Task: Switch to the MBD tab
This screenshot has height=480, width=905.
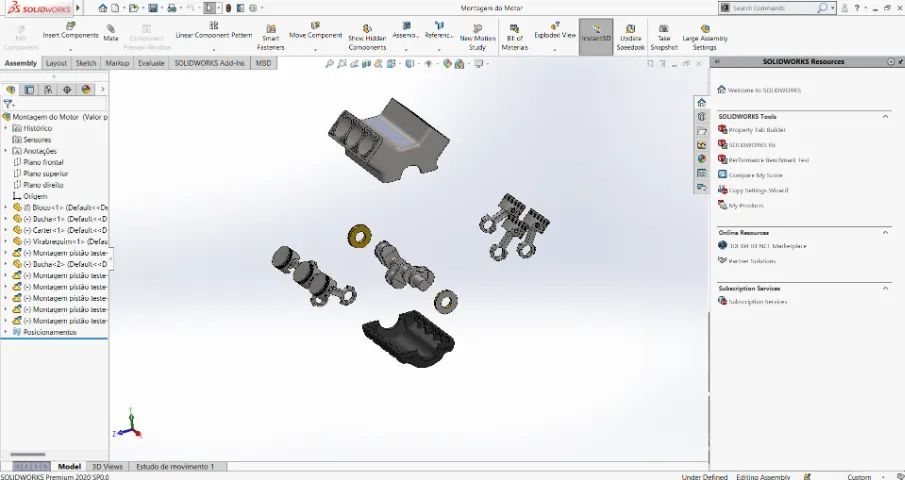Action: click(x=263, y=63)
